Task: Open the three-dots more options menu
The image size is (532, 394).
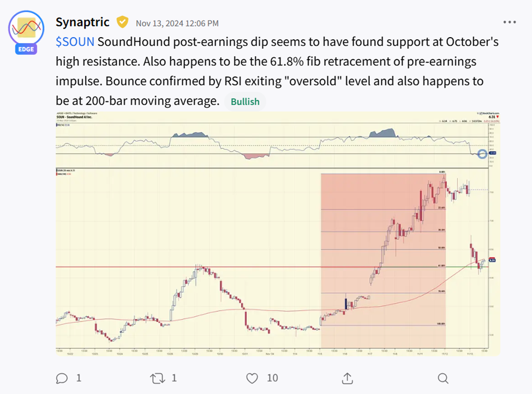Action: tap(509, 22)
